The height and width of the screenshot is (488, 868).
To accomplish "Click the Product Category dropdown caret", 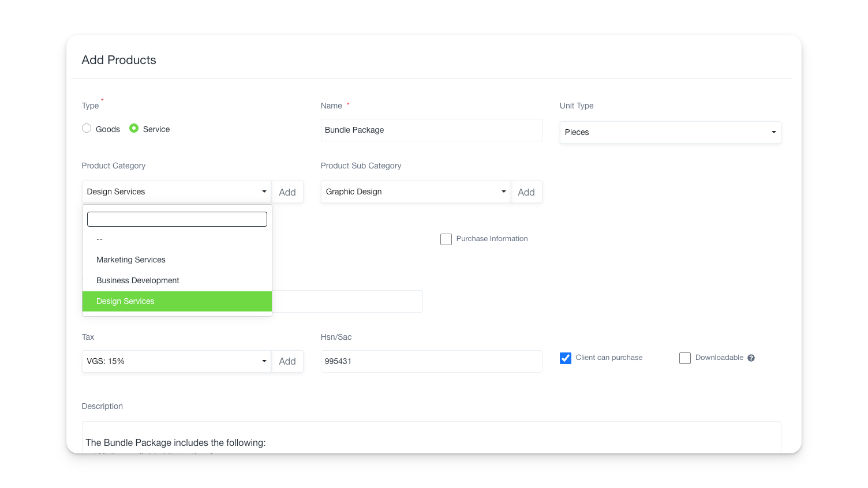I will (x=264, y=192).
